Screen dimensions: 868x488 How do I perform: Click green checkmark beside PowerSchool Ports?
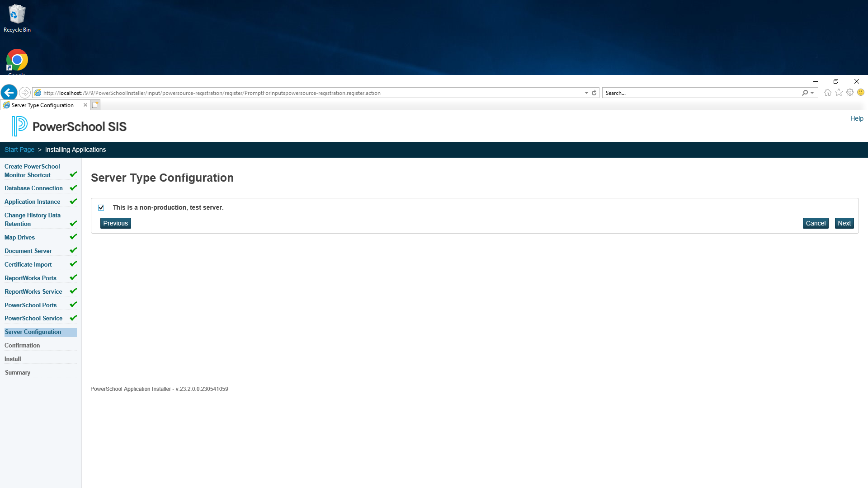click(x=73, y=304)
